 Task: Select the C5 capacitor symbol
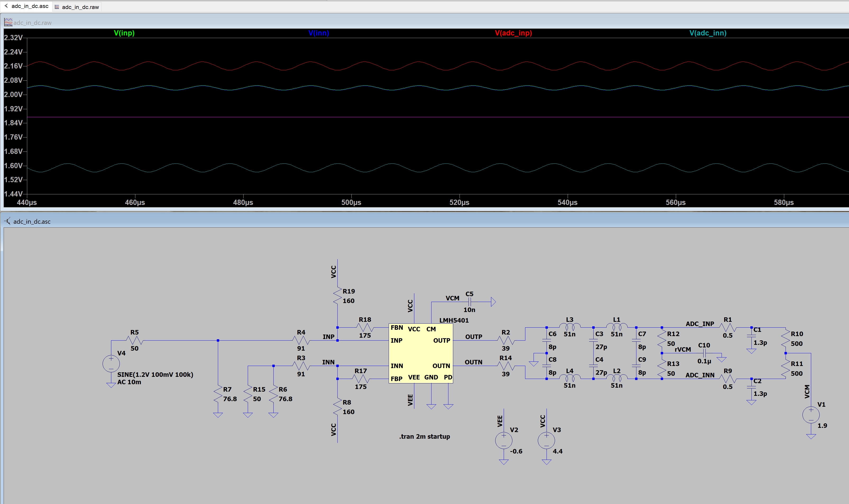point(470,302)
